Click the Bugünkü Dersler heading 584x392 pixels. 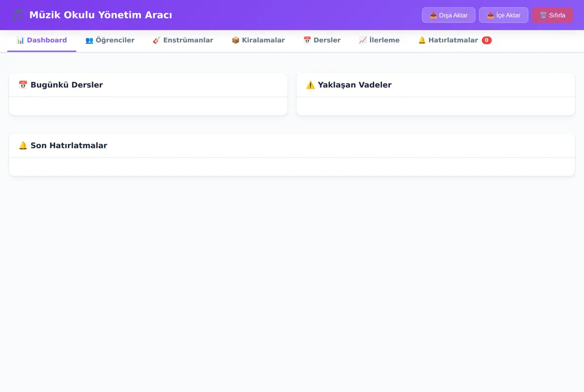click(61, 85)
